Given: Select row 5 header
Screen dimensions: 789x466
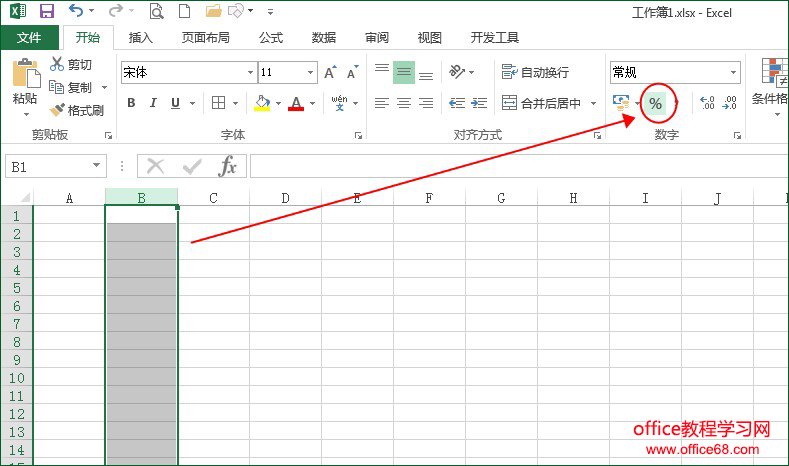Looking at the screenshot, I should 17,288.
